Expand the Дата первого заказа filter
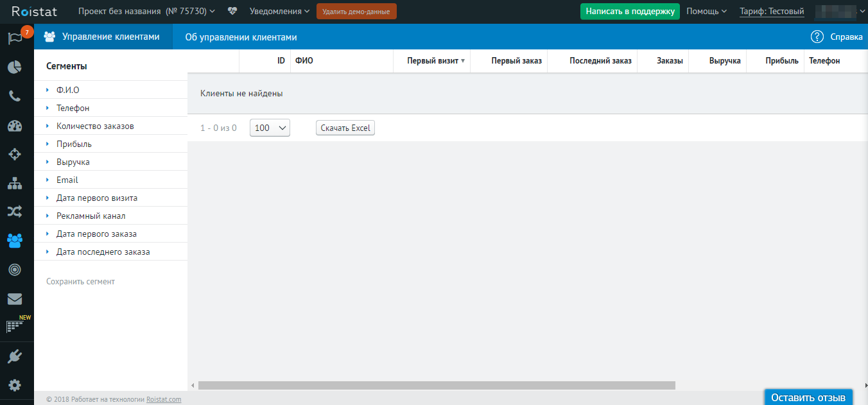This screenshot has width=868, height=405. [110, 234]
